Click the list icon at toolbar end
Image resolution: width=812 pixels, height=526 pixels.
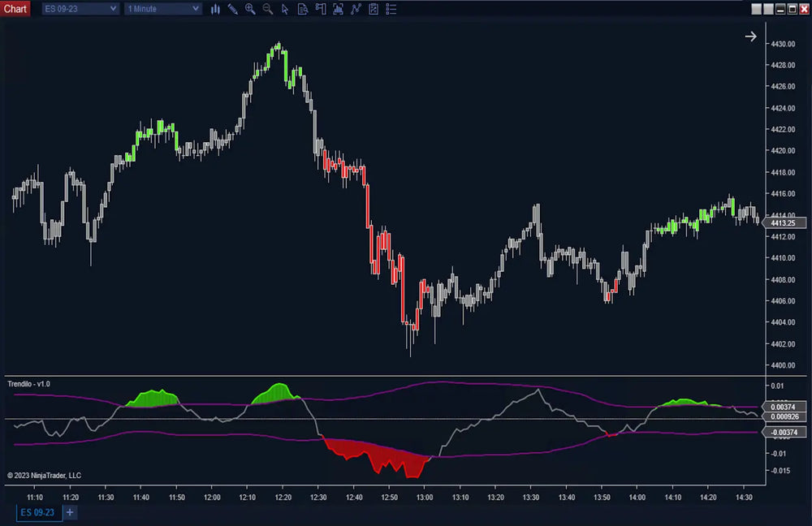point(391,9)
